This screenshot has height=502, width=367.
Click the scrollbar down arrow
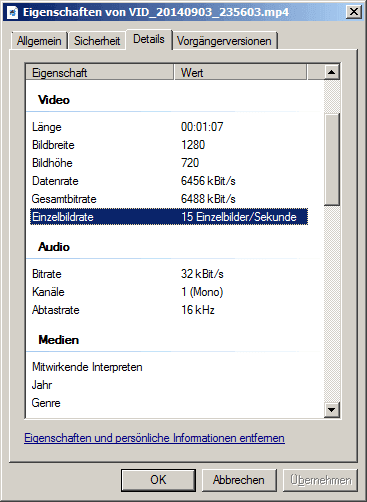tap(332, 409)
